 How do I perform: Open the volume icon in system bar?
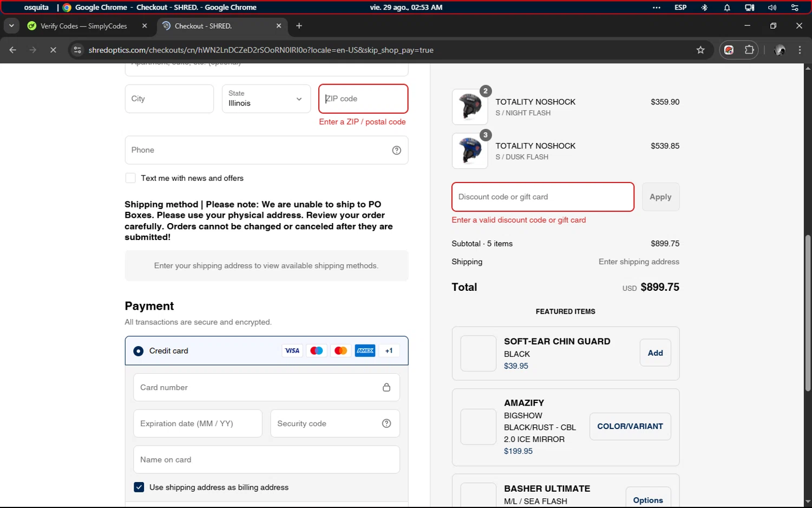[772, 8]
